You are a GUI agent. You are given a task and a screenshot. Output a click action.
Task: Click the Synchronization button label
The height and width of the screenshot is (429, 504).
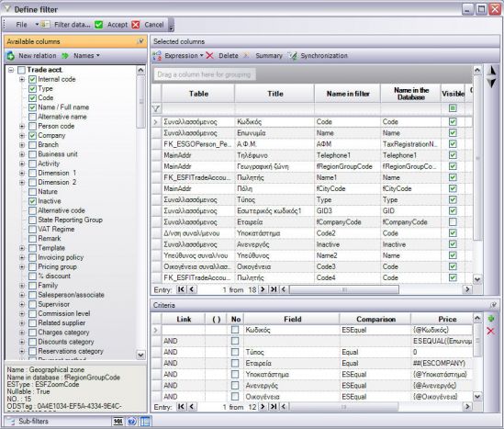click(324, 56)
